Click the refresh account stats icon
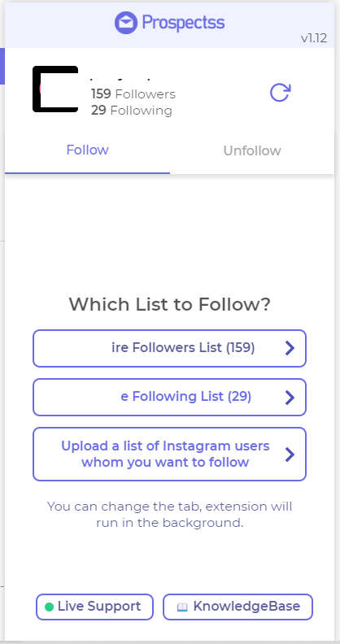Screen dimensions: 340x644 281,93
